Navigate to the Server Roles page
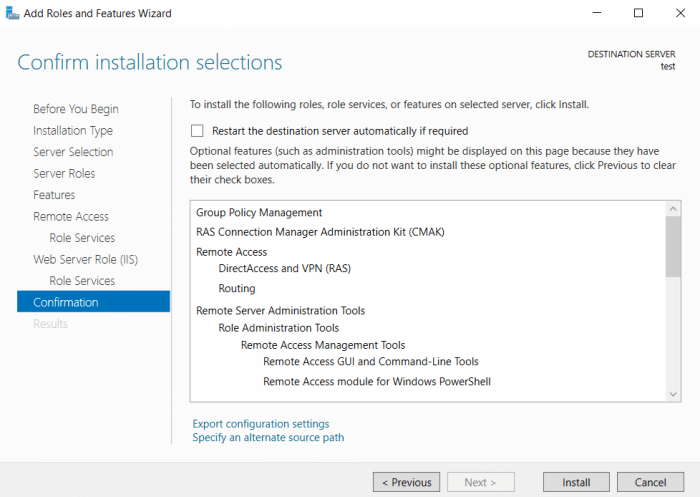Image resolution: width=700 pixels, height=497 pixels. 64,174
